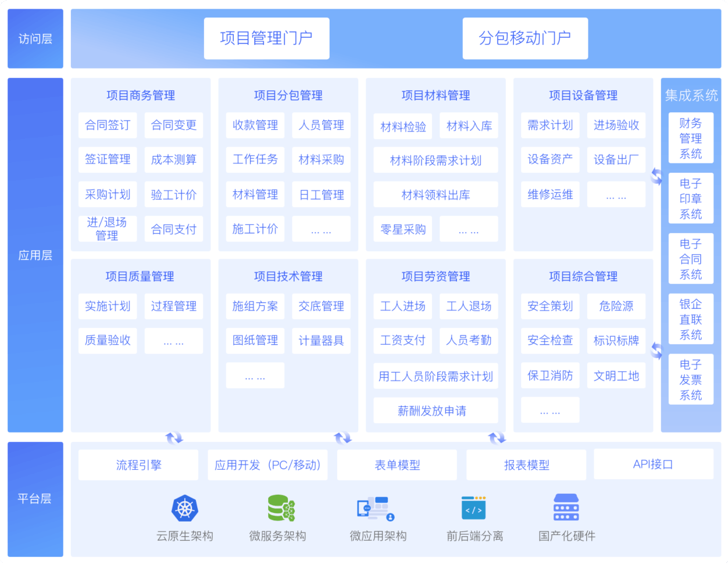Click the 工人进场 module
Image resolution: width=728 pixels, height=564 pixels.
click(403, 306)
